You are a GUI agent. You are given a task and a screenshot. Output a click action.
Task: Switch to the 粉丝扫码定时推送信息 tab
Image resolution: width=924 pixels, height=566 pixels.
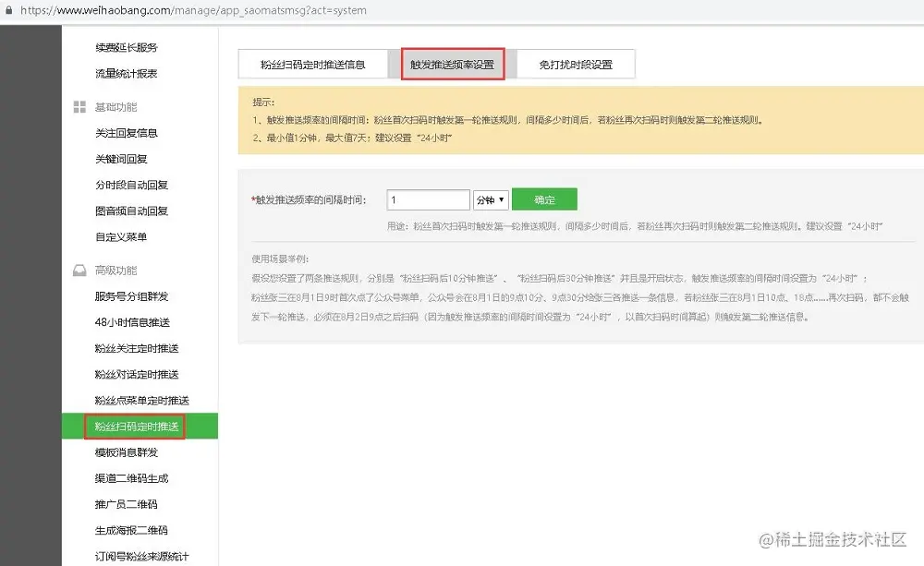coord(311,63)
